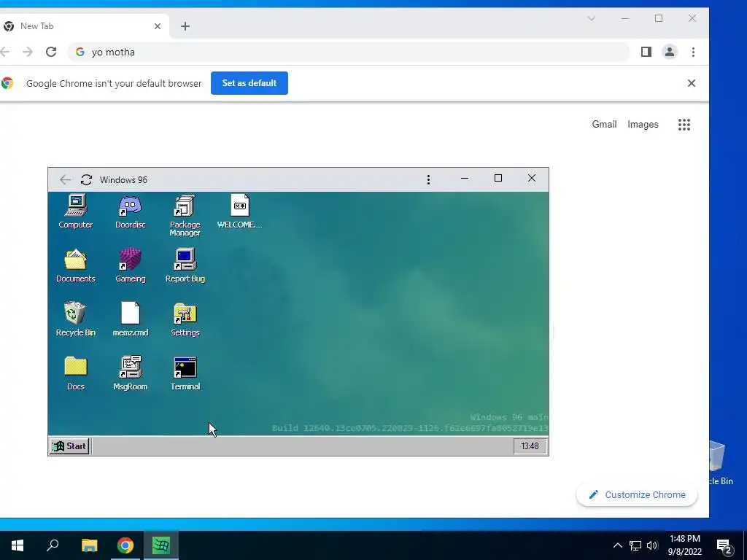Screen dimensions: 747x560
Task: Open the Terminal shortcut icon
Action: tap(185, 373)
